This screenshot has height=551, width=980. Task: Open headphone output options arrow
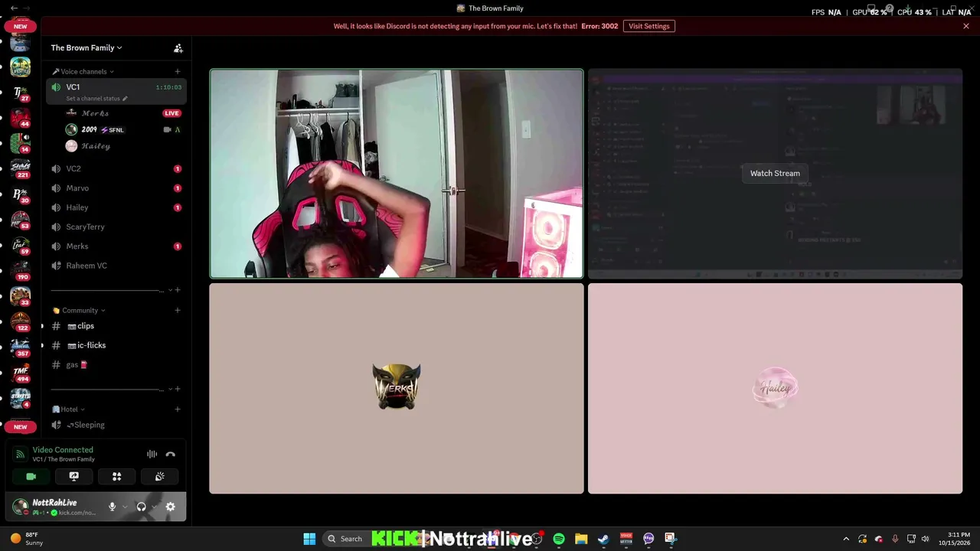pos(154,507)
